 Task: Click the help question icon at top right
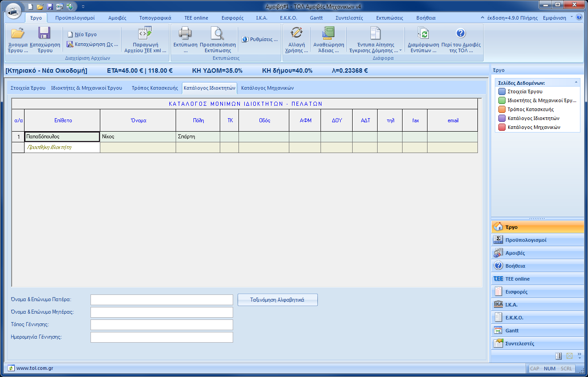click(x=579, y=17)
